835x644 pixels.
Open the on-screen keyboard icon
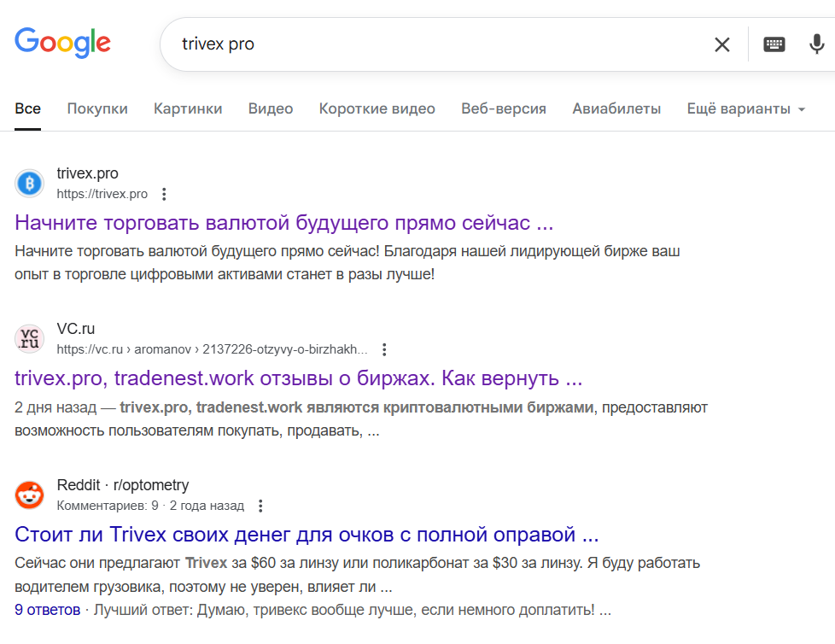point(774,44)
